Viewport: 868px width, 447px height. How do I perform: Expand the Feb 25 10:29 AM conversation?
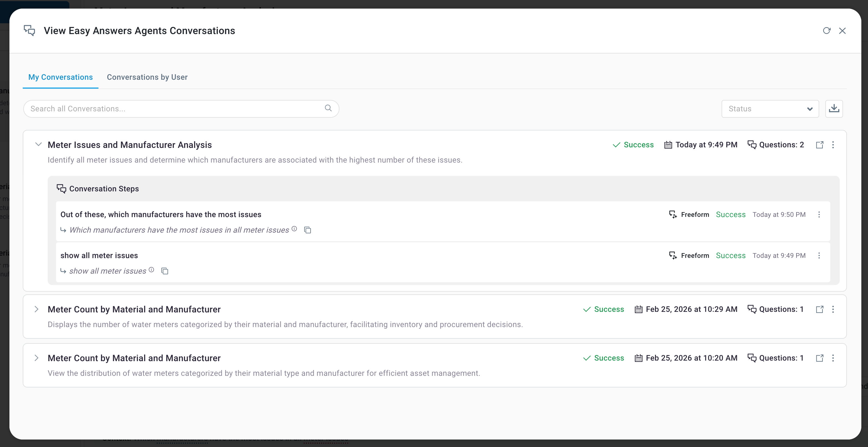[x=36, y=309]
